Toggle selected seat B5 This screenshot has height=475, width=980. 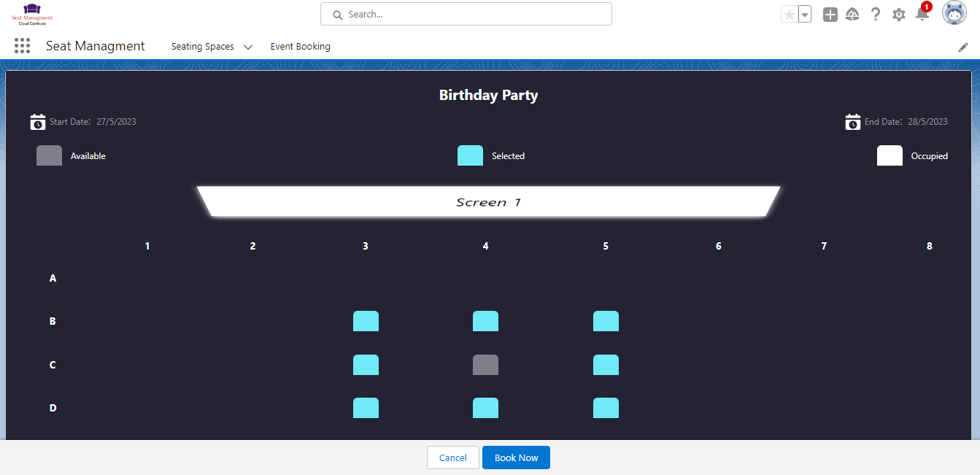(606, 321)
